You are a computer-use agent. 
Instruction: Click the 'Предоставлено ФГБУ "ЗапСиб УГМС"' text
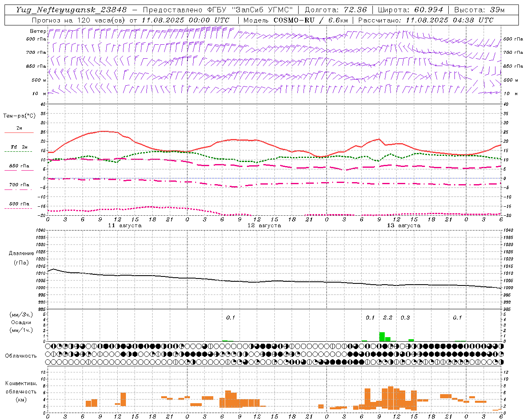(218, 10)
